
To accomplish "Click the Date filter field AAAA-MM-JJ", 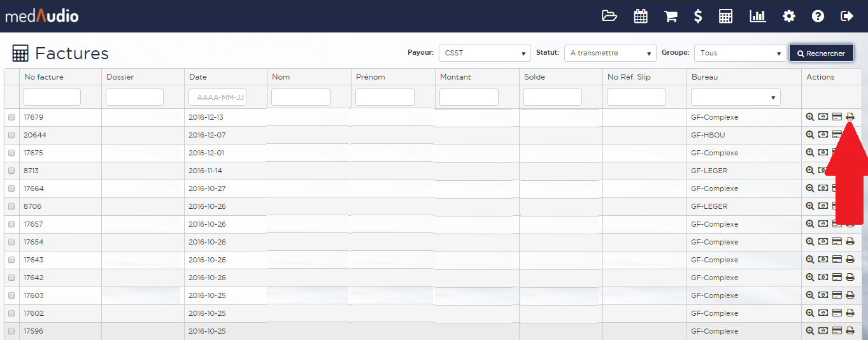I will point(218,97).
